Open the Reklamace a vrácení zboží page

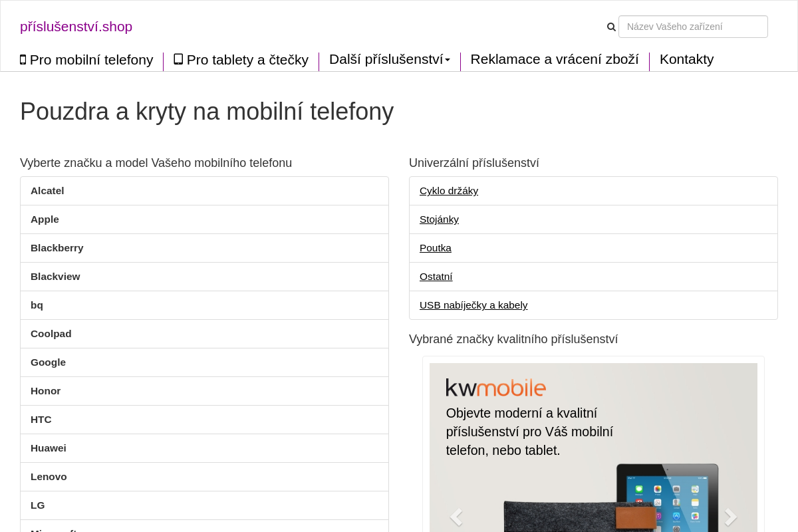555,59
